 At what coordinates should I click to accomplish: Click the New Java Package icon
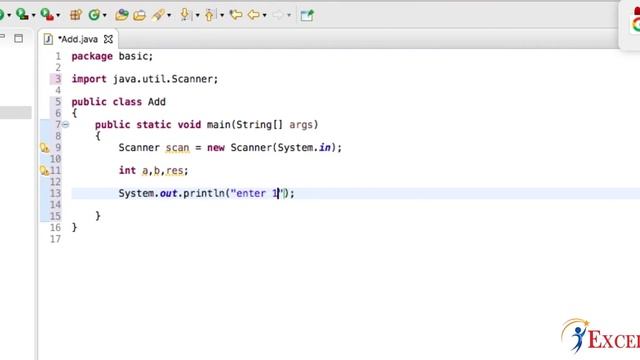pos(76,15)
